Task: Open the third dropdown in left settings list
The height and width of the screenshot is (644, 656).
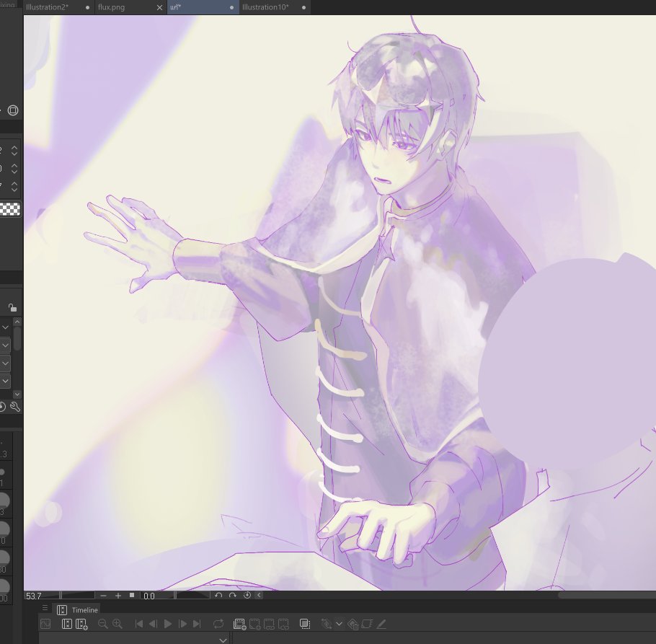Action: point(6,363)
